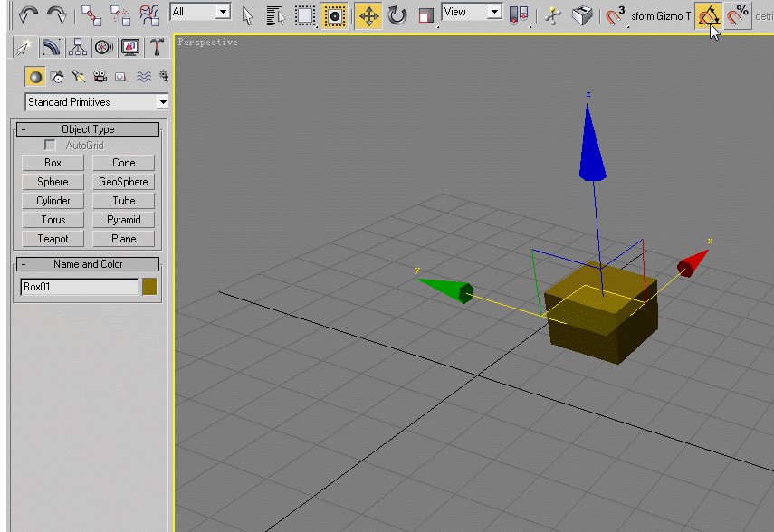Click the Unlink Selection icon
This screenshot has height=532, width=774.
point(120,15)
